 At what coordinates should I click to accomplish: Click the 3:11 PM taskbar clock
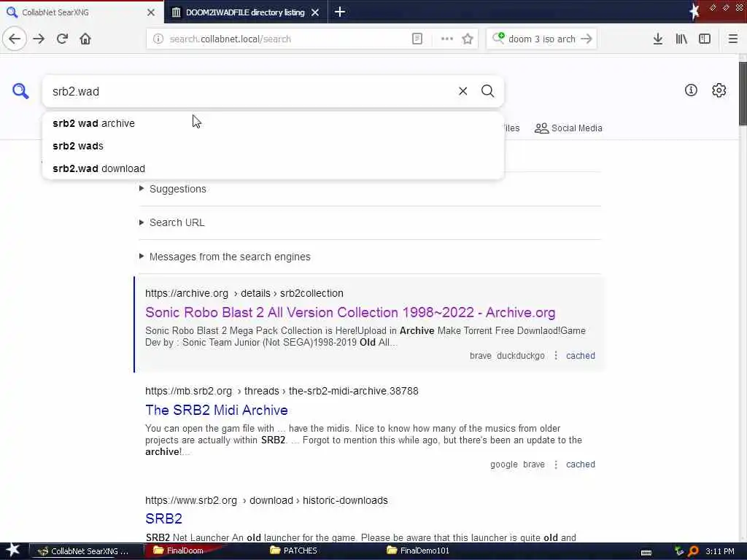pos(720,551)
